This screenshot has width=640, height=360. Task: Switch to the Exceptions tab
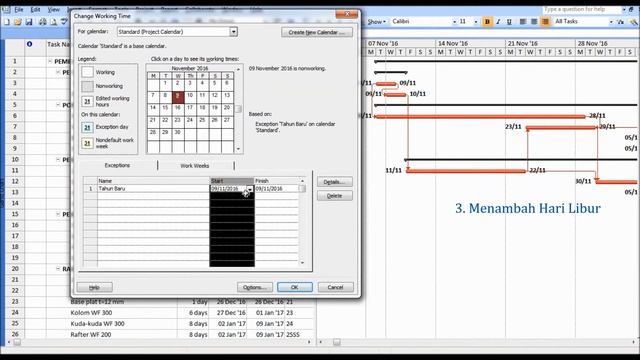coord(117,165)
